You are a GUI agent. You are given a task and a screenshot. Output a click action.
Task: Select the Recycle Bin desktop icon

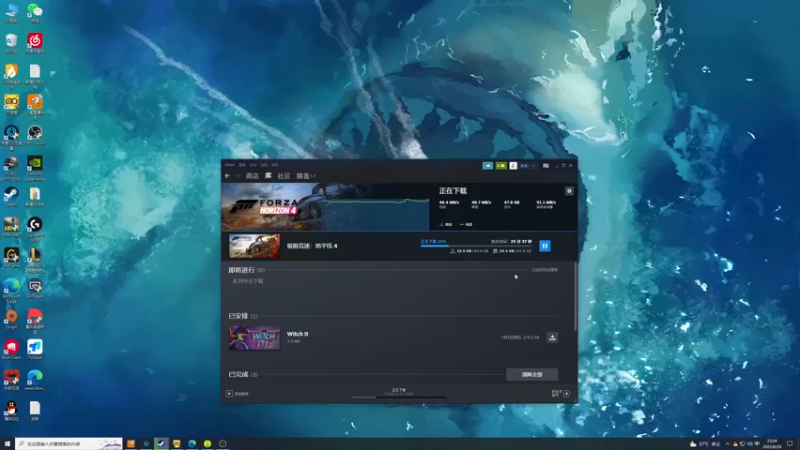click(x=11, y=44)
